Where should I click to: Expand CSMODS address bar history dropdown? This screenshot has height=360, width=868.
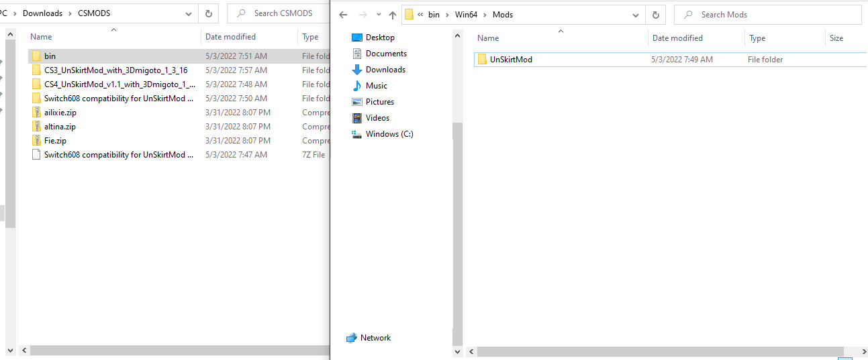pos(188,13)
